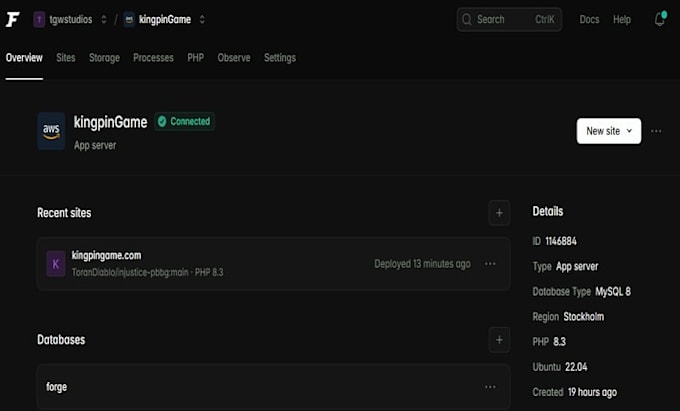This screenshot has width=680, height=411.
Task: Click the purple tgwstudios avatar icon
Action: (39, 20)
